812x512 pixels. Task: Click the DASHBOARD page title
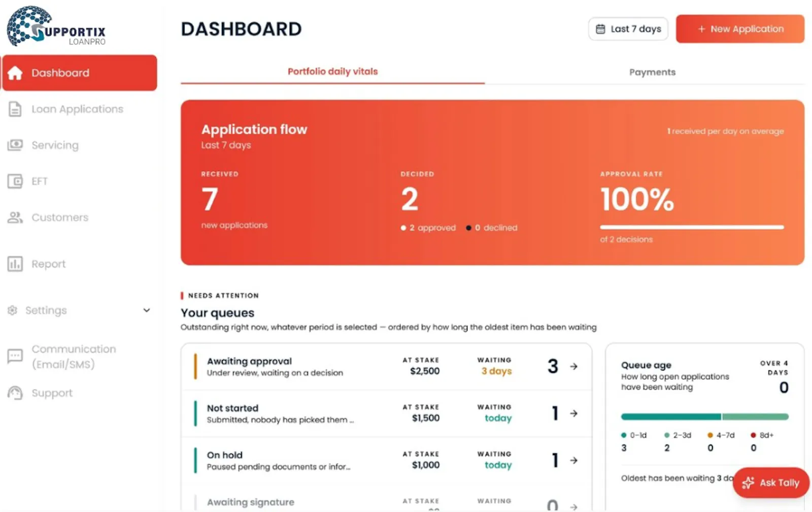pyautogui.click(x=241, y=29)
